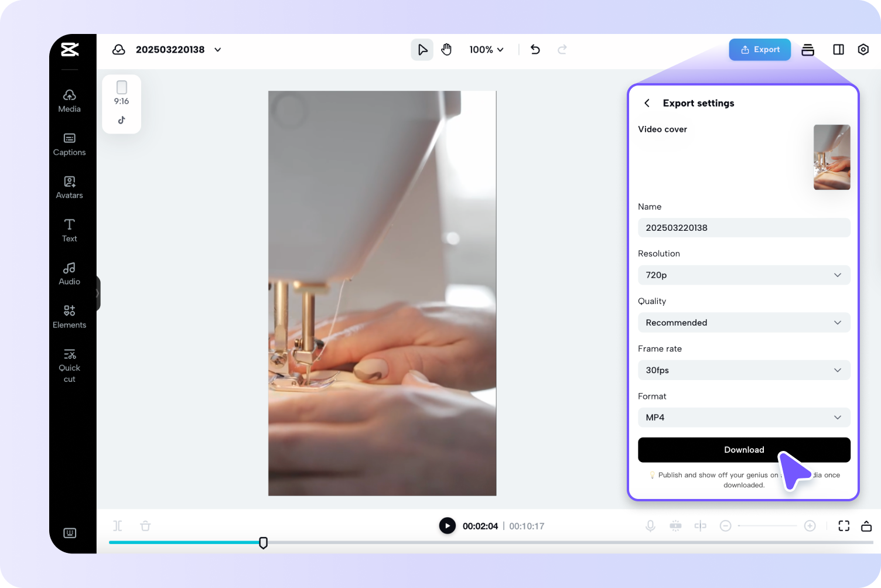Select the pointer select tool
The image size is (881, 588).
coord(422,50)
